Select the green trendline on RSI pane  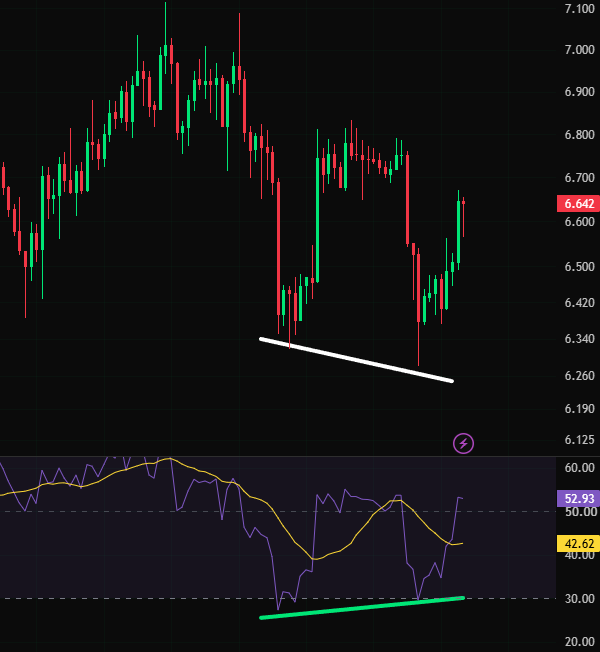362,608
